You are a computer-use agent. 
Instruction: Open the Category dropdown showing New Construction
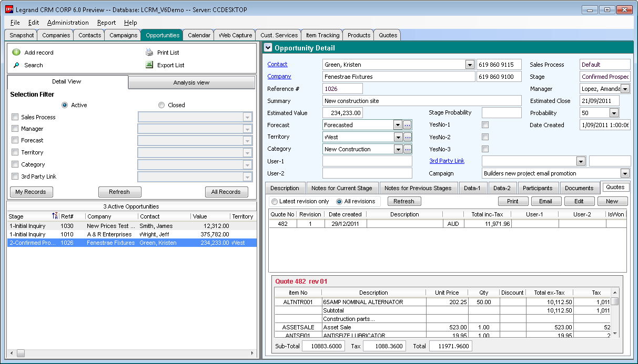coord(398,149)
